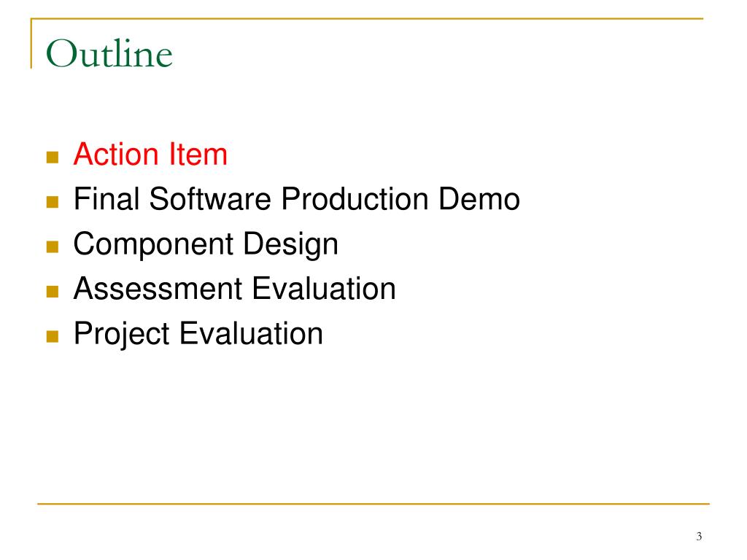
Task: Click the word Final
Action: (107, 198)
